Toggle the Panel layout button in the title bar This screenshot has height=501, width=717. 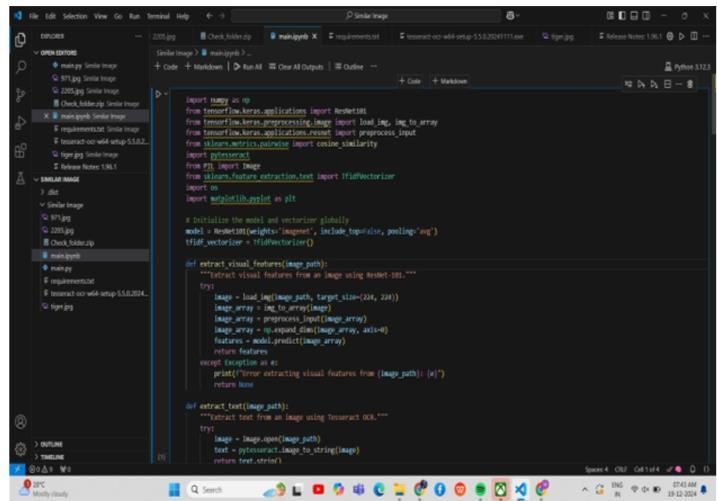pos(634,16)
